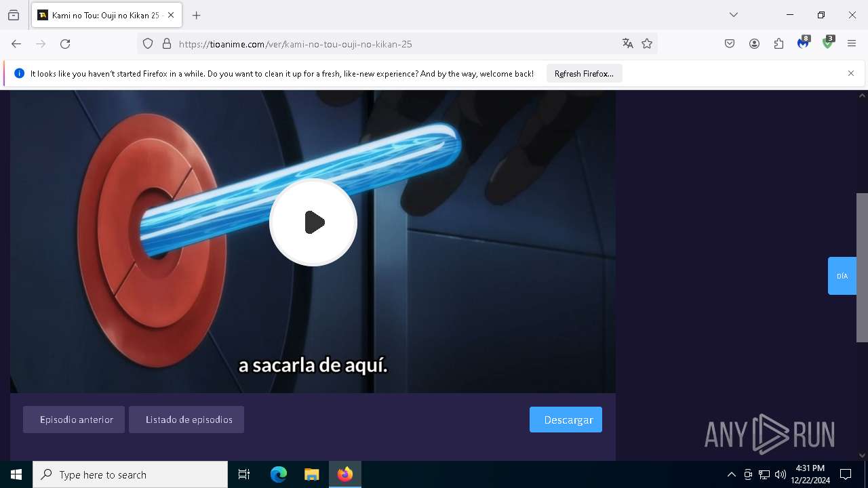Viewport: 868px width, 488px height.
Task: Click the page vertical scrollbar thumb
Action: (862, 268)
